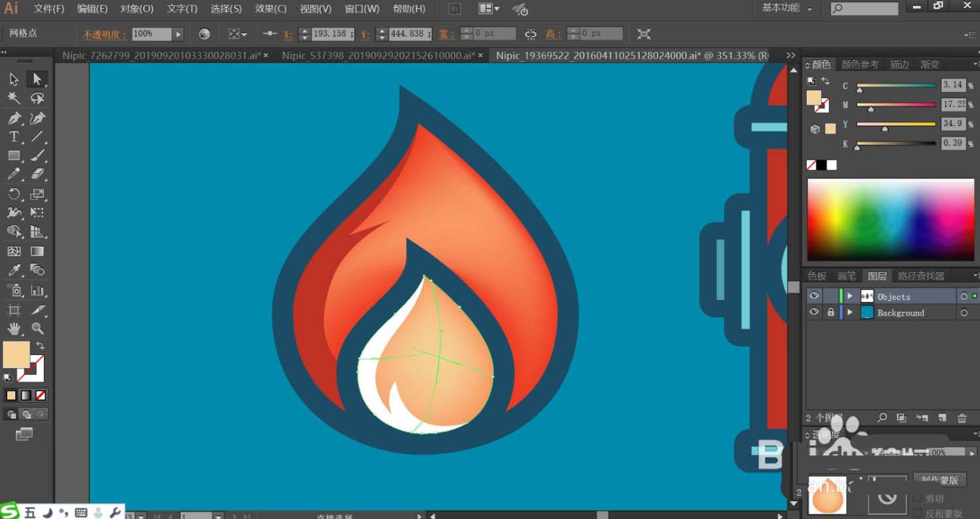Pick the Slice tool

coord(37,309)
